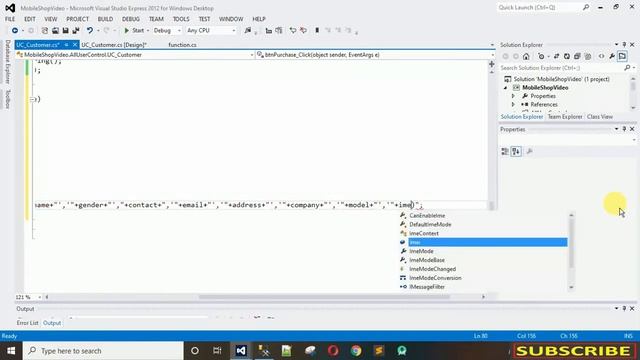640x360 pixels.
Task: Click the Open File toolbar icon
Action: 55,31
